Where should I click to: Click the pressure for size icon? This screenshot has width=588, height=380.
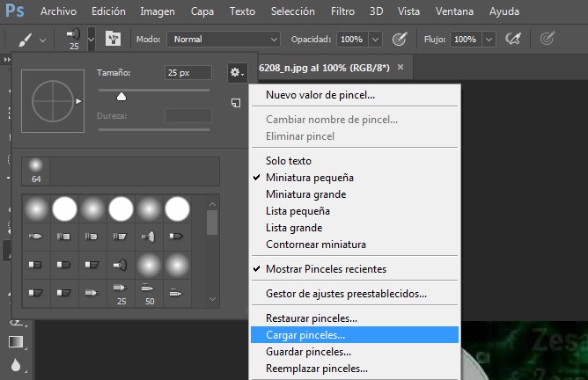pyautogui.click(x=548, y=40)
